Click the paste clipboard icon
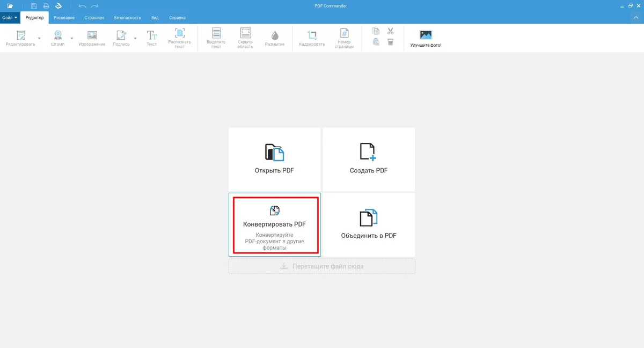Image resolution: width=644 pixels, height=348 pixels. coord(376,42)
